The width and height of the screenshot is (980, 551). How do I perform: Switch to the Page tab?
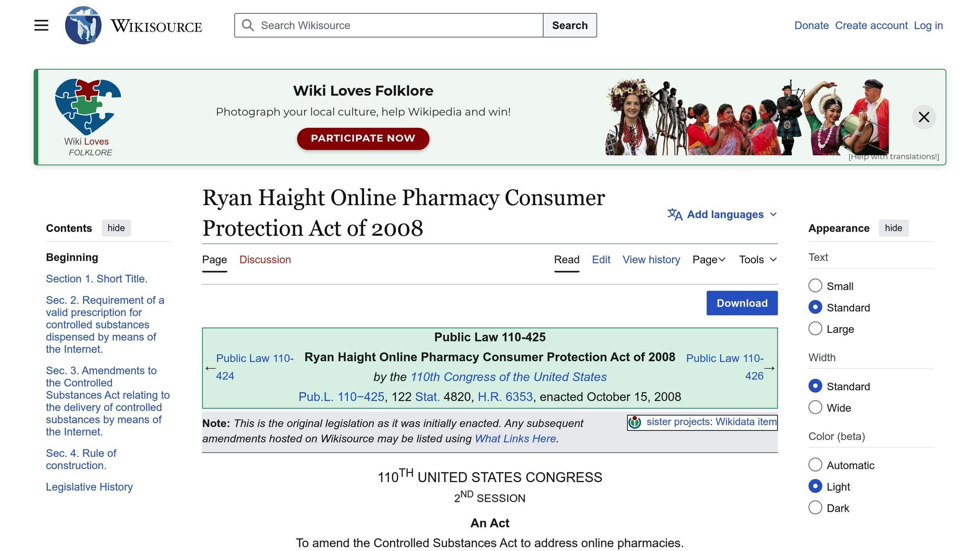point(214,260)
